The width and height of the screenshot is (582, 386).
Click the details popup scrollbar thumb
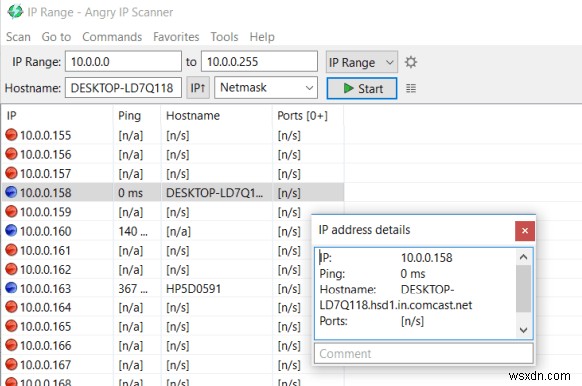[523, 289]
